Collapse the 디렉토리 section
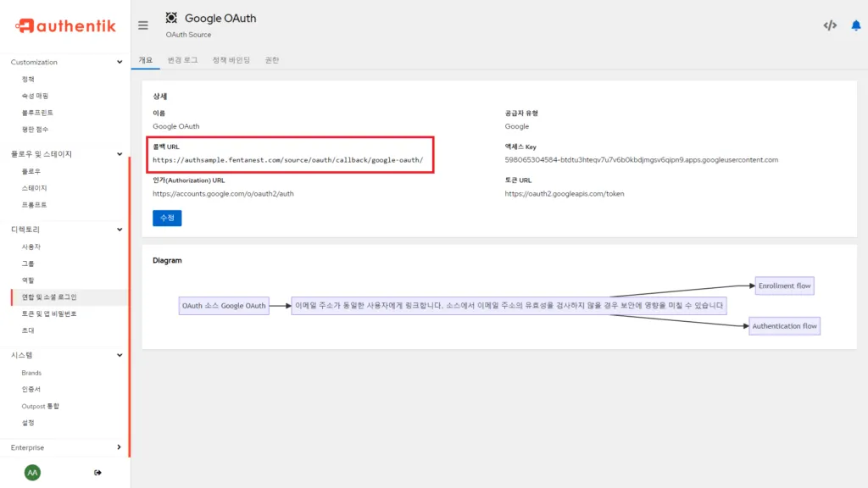Image resolution: width=868 pixels, height=488 pixels. click(119, 230)
